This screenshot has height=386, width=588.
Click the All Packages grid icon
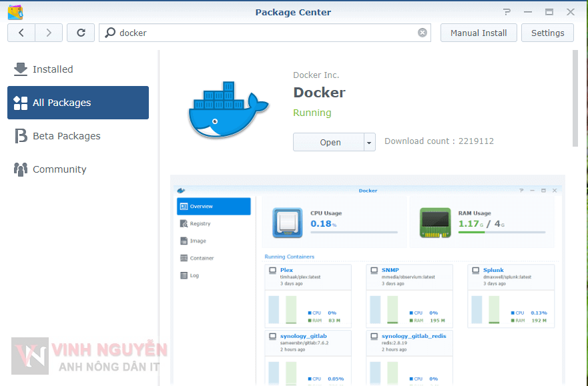[x=21, y=103]
